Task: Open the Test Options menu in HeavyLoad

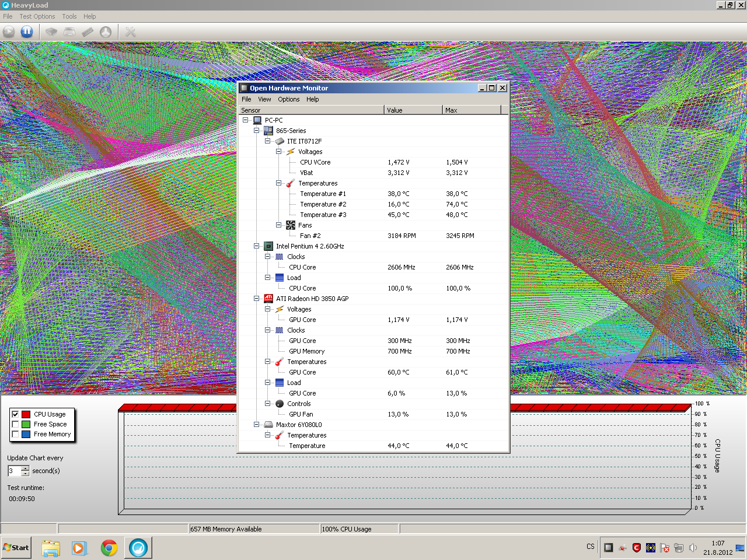Action: [x=37, y=16]
